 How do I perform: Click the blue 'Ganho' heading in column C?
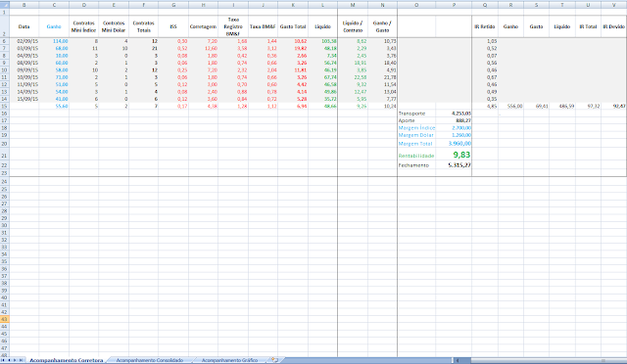coord(54,26)
